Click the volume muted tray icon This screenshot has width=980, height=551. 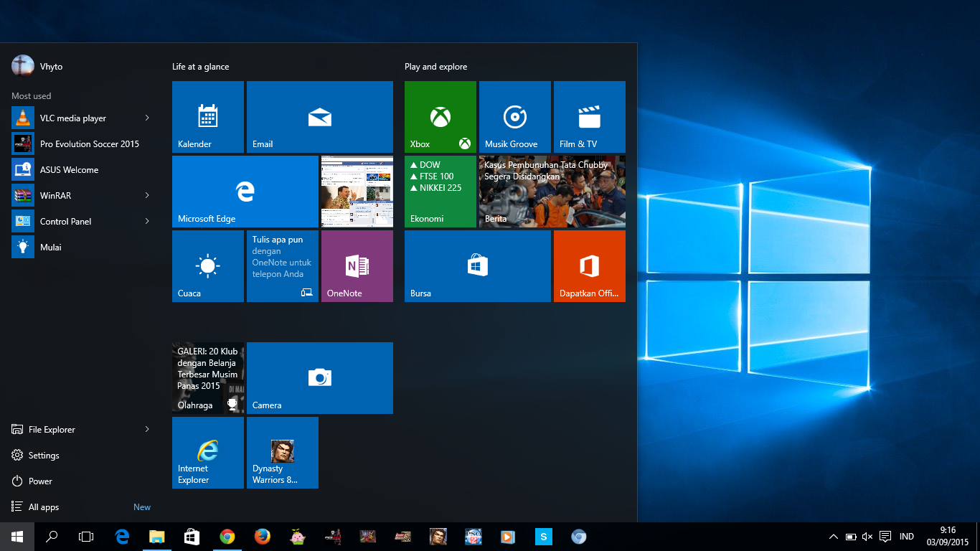pos(867,537)
